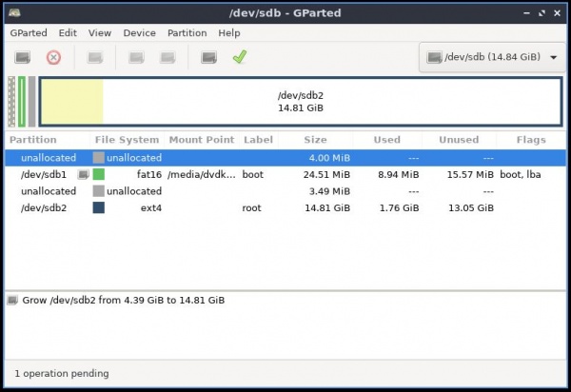Open the /dev/sdb device selector dropdown
Screen dimensions: 571x392
[489, 57]
